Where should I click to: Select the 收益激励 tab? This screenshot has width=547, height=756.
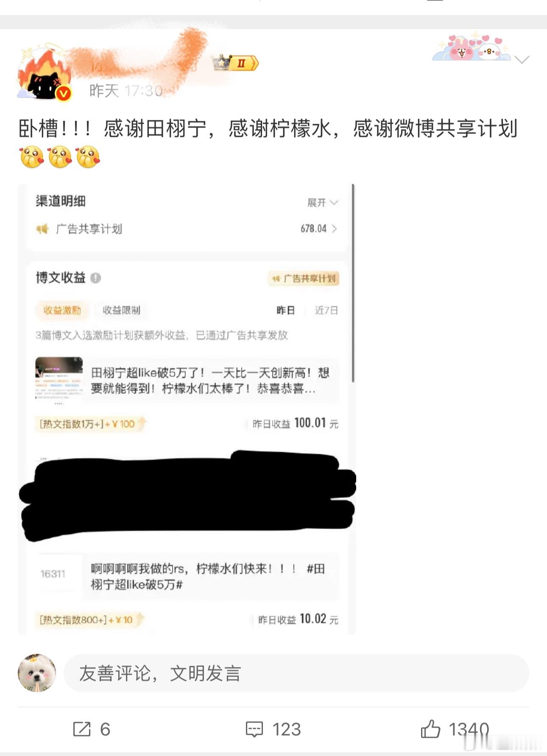pos(62,310)
